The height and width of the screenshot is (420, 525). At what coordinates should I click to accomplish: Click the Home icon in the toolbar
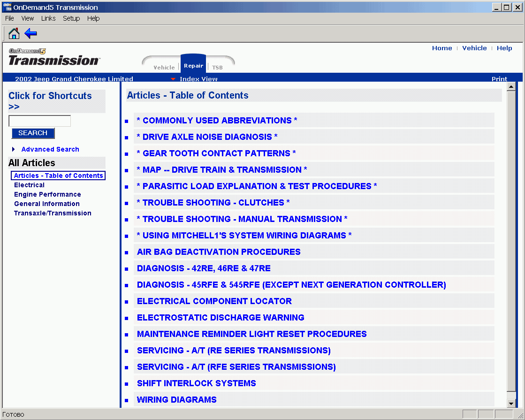(x=14, y=33)
